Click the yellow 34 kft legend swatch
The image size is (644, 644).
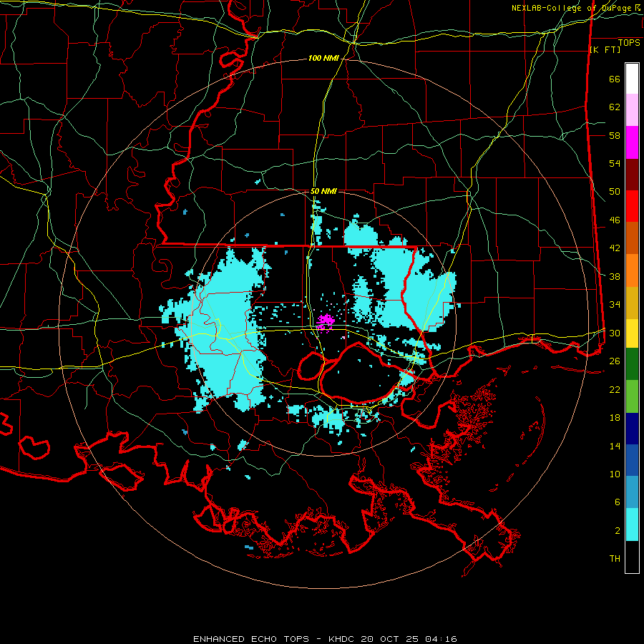[632, 333]
